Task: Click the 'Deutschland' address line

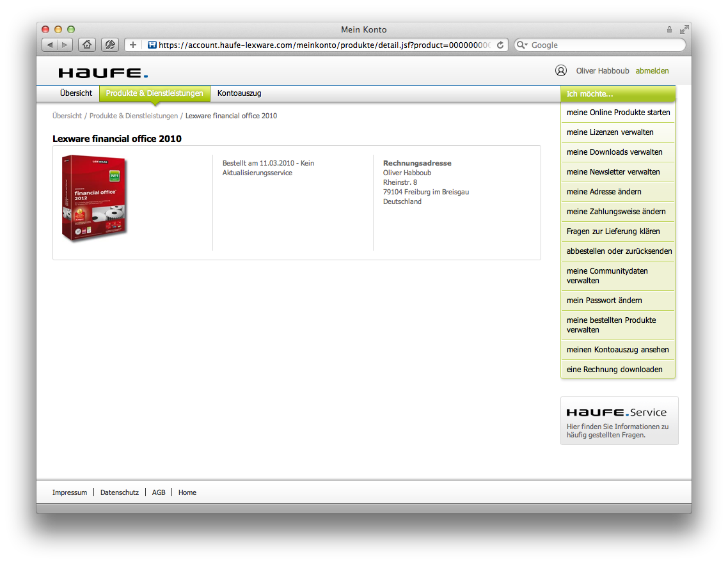Action: tap(402, 201)
